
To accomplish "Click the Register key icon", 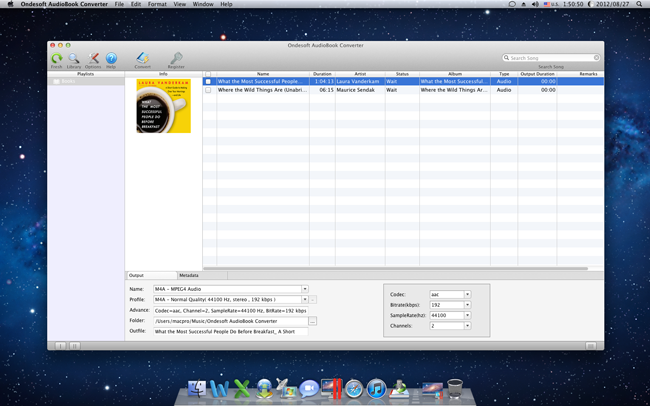I will (176, 60).
